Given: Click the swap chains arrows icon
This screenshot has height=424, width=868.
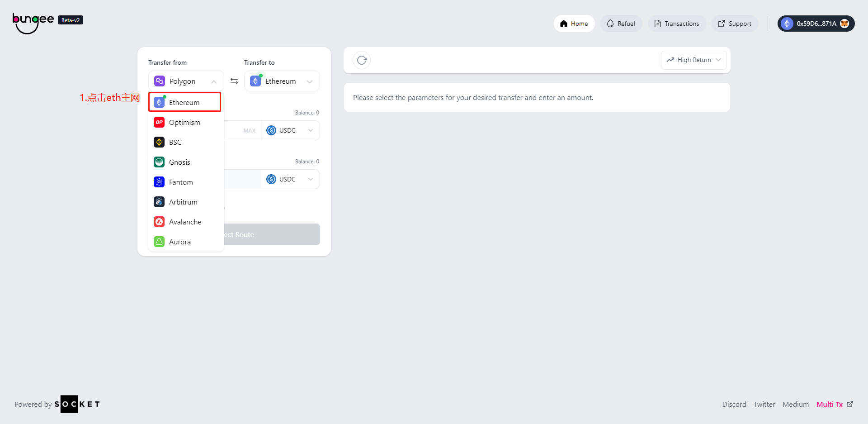Looking at the screenshot, I should click(234, 81).
